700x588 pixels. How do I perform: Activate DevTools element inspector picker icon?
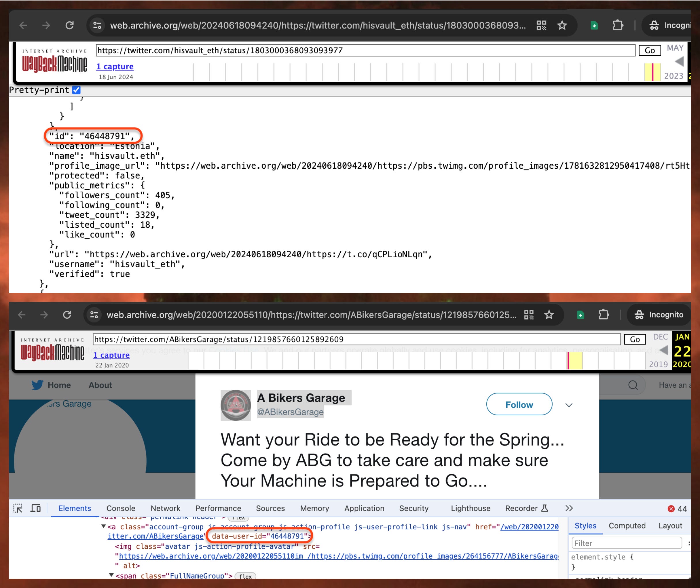click(18, 508)
